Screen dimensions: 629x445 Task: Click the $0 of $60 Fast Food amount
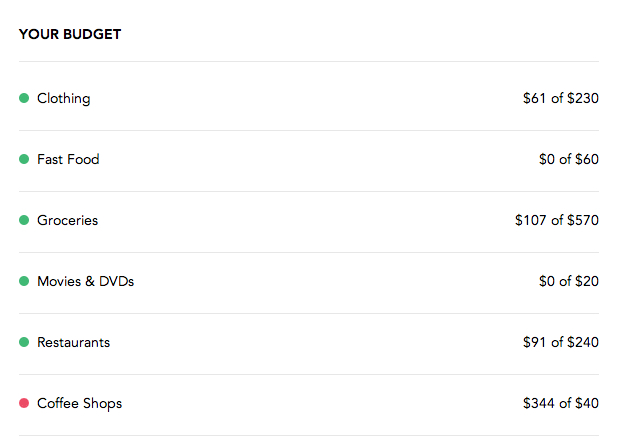[568, 159]
